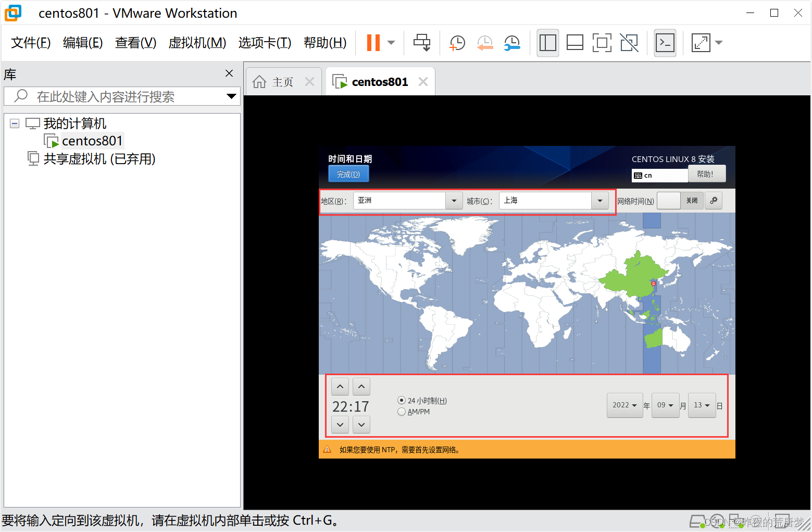Collapse the 我的计算机 tree node
812x532 pixels.
click(x=15, y=123)
